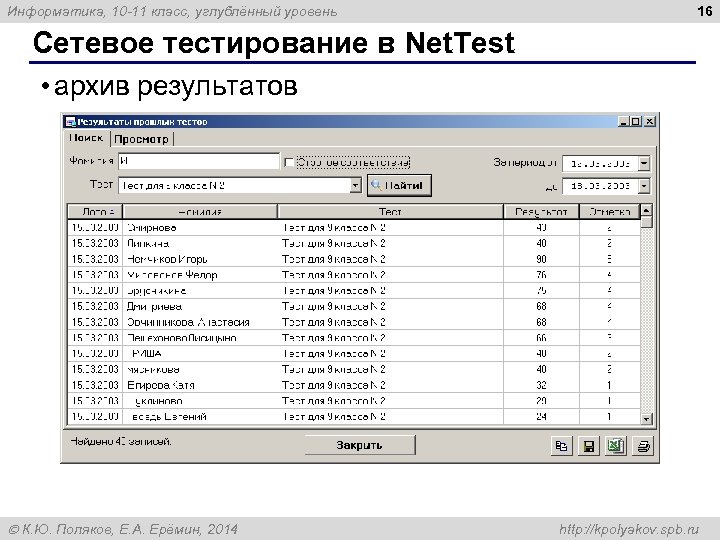Screen dimensions: 720x540
Task: Select the row for Немчиков Игорь
Action: click(354, 259)
